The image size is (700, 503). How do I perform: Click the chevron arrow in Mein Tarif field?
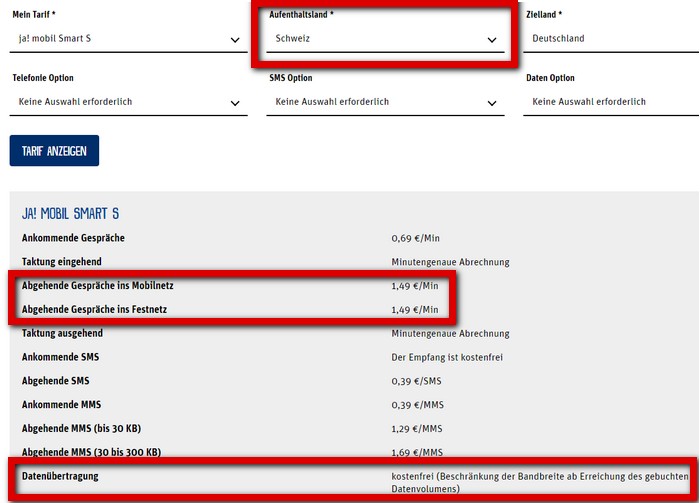coord(235,40)
